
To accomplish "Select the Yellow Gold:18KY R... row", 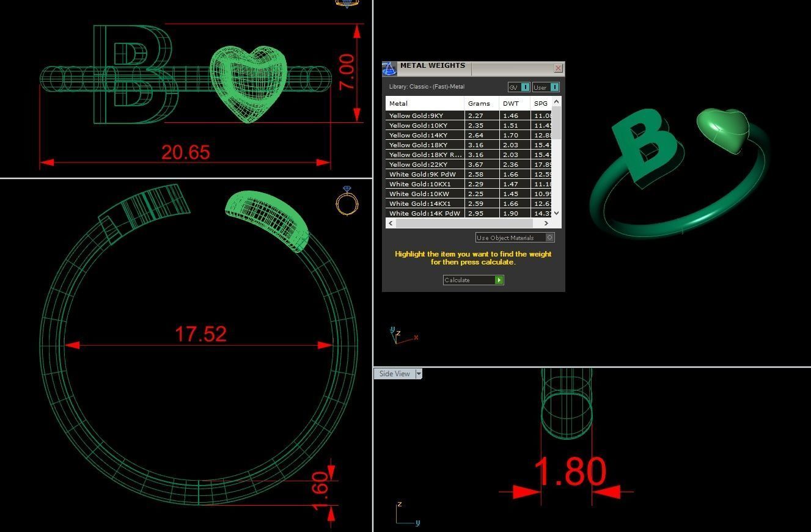I will [469, 155].
